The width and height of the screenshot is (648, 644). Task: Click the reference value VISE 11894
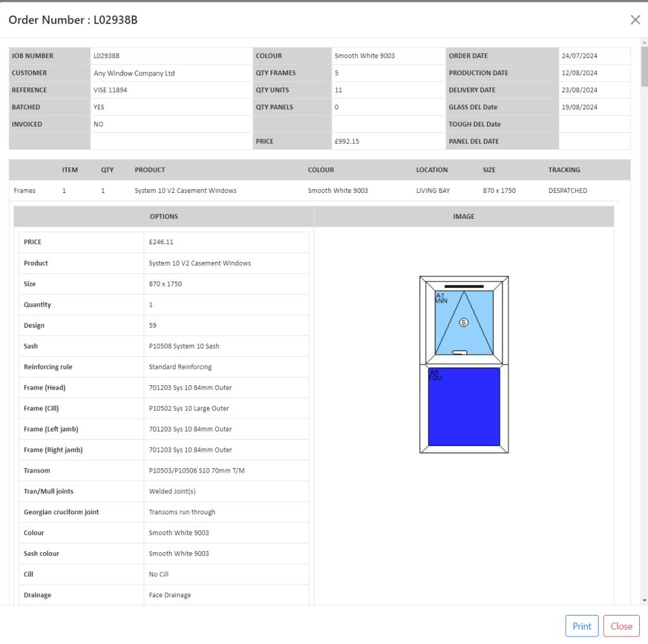(x=110, y=90)
